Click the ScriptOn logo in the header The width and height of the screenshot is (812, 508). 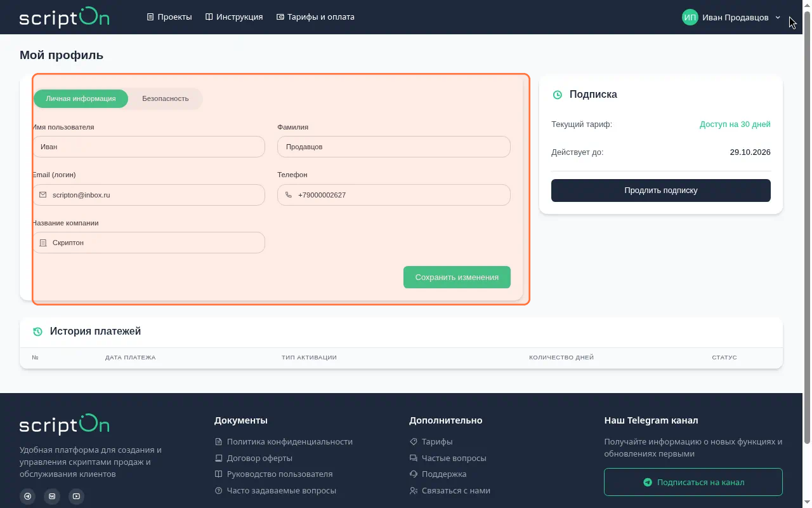pyautogui.click(x=64, y=17)
